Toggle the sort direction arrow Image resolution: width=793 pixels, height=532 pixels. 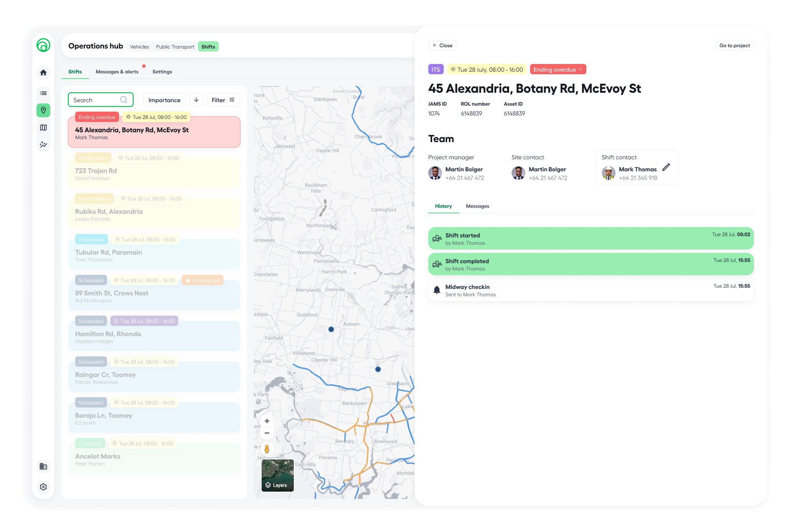click(x=196, y=100)
